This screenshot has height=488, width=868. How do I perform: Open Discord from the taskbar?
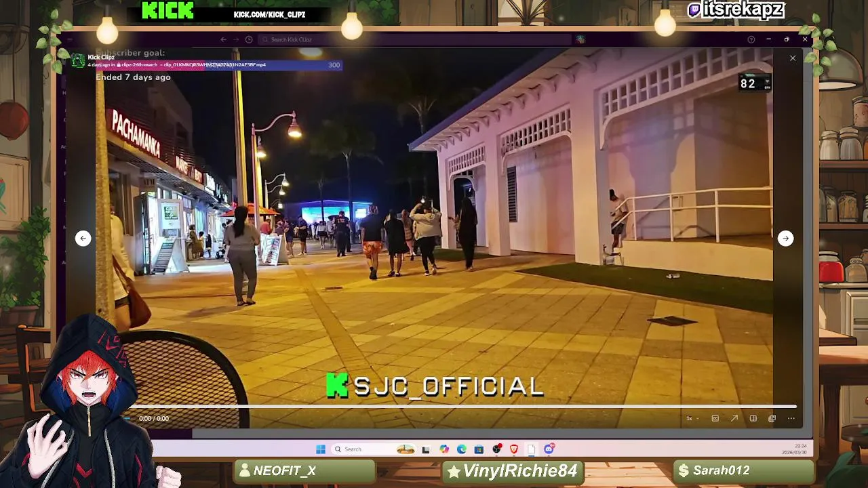(x=549, y=449)
